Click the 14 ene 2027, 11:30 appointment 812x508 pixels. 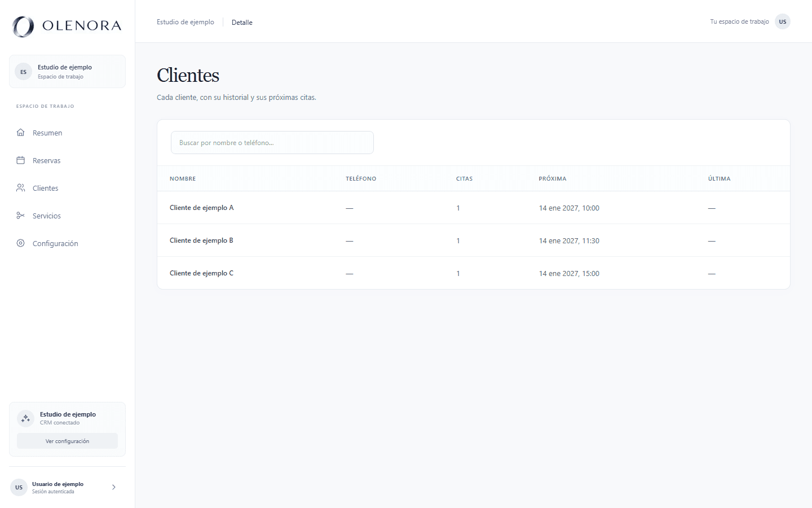coord(569,241)
